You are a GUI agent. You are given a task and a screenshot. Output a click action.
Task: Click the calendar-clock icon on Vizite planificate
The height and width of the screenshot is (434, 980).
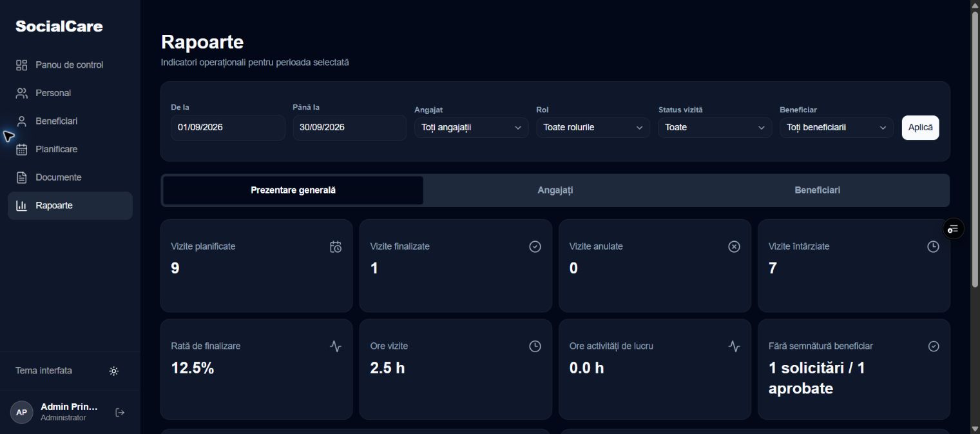[336, 246]
